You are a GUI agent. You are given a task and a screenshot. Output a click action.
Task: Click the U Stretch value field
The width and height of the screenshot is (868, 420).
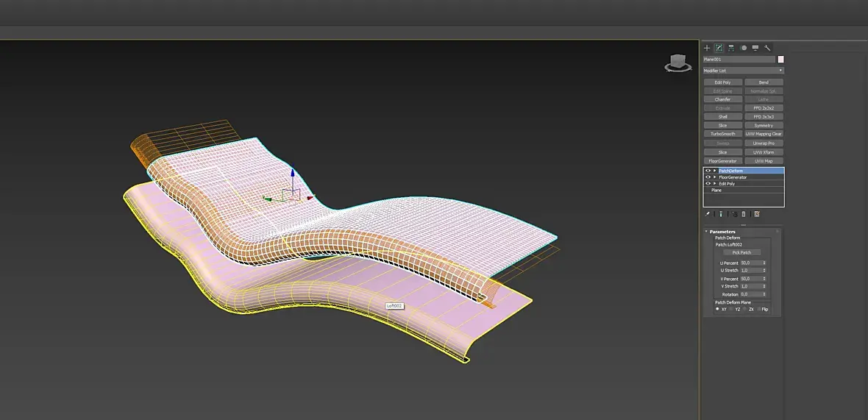tap(751, 270)
